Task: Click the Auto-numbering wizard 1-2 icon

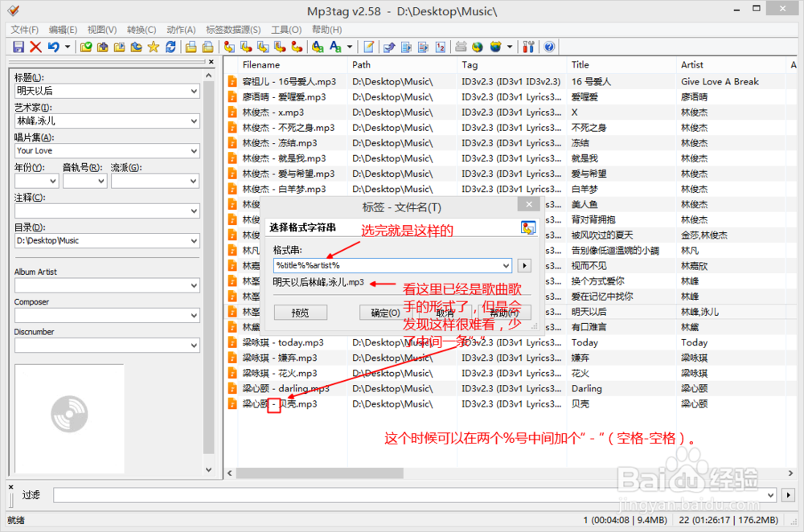Action: (x=441, y=47)
